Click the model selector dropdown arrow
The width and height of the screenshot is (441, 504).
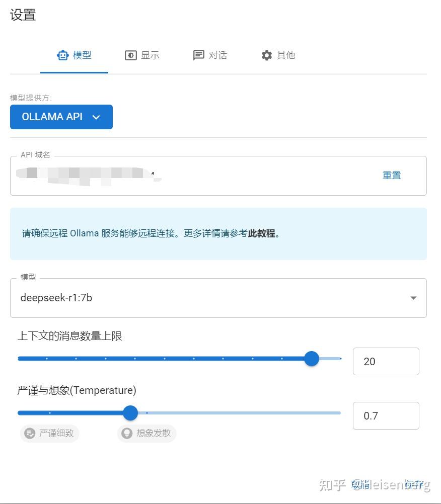[x=413, y=298]
